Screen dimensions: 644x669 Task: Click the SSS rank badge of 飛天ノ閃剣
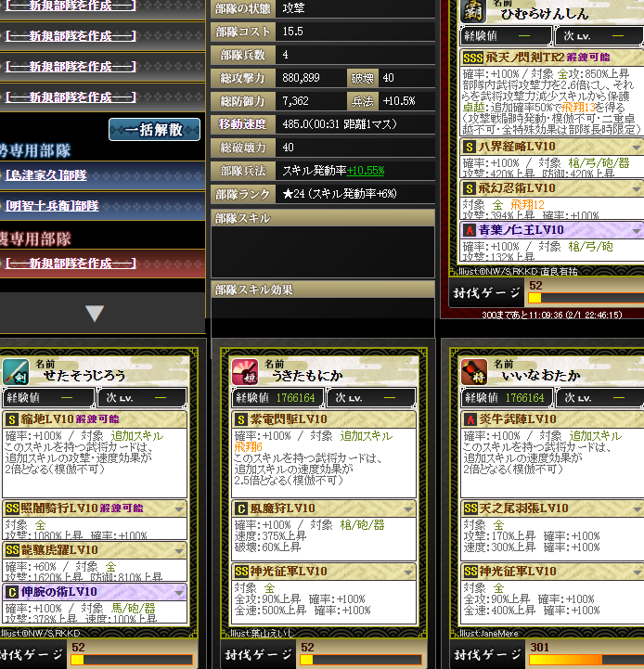pyautogui.click(x=473, y=58)
